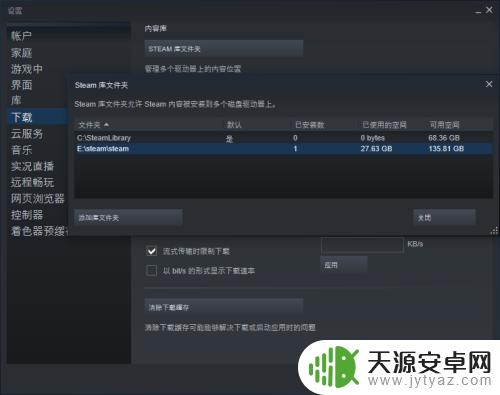
Task: Open 云服务 in the settings sidebar
Action: pos(27,134)
